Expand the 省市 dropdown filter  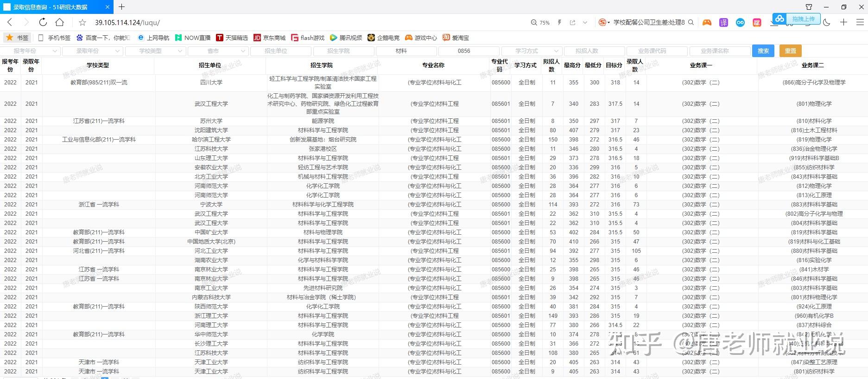218,51
